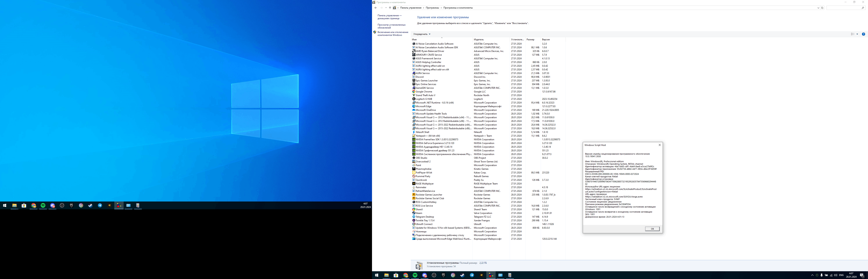The height and width of the screenshot is (279, 868).
Task: Open OBS Studio on the taskbar with system tray
Action: [434, 275]
